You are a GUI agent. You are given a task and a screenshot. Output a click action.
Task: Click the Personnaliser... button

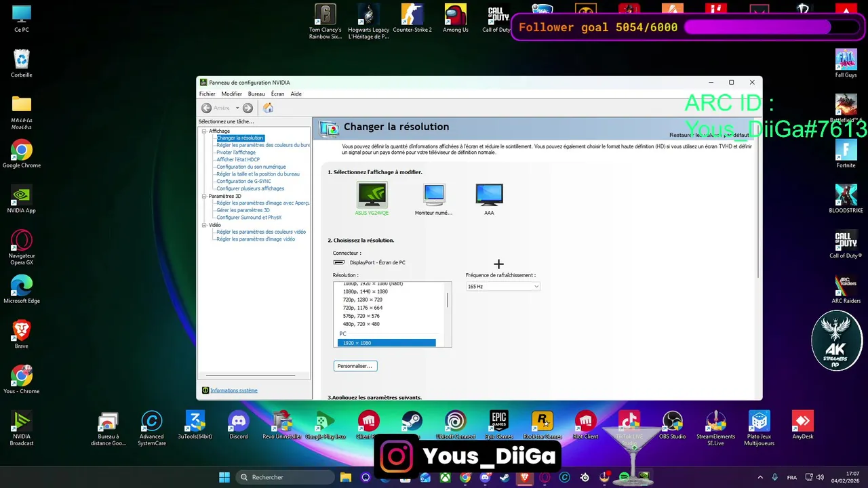coord(355,366)
